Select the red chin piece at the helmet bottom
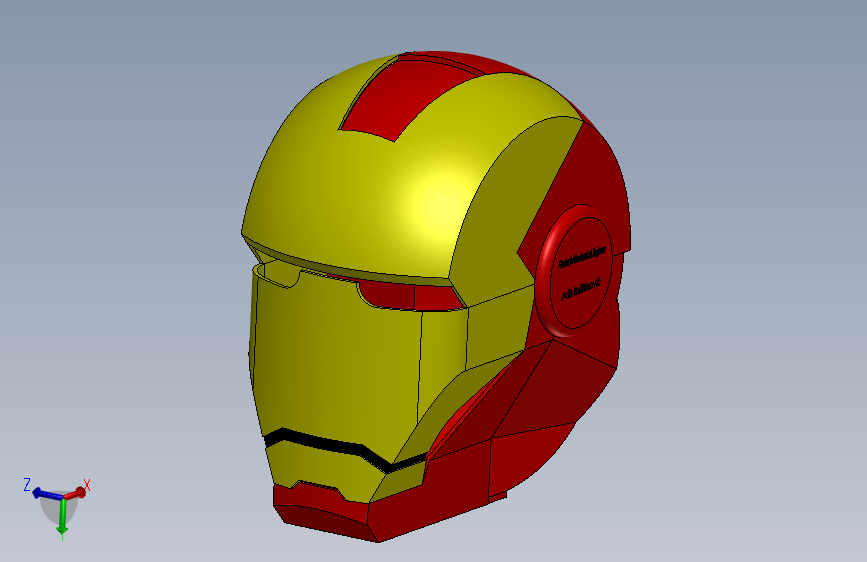 323,512
